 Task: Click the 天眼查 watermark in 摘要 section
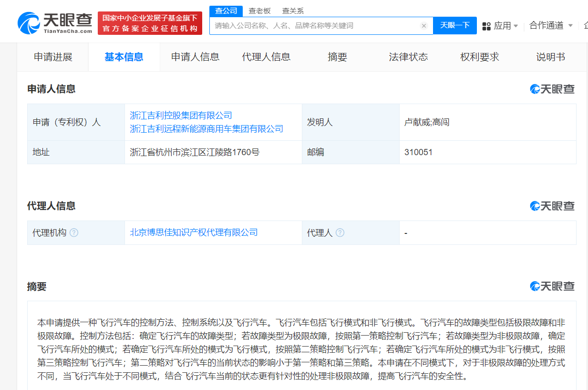[552, 286]
